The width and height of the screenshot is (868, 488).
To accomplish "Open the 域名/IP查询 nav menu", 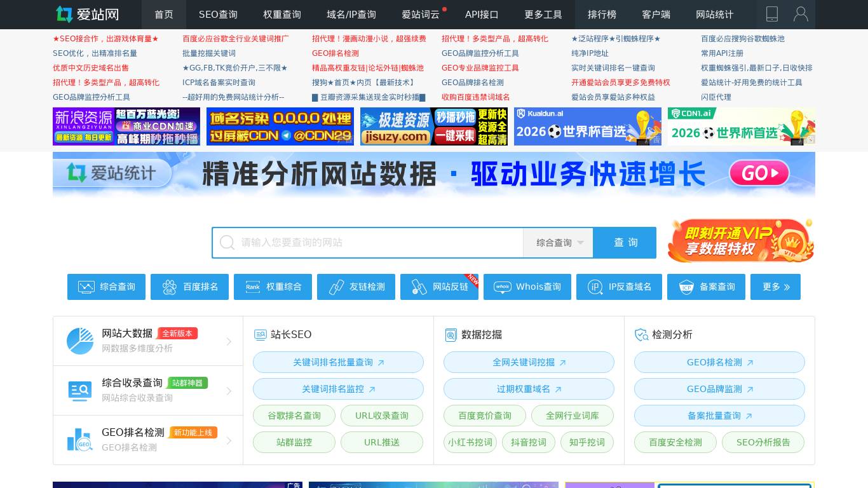I will point(351,15).
